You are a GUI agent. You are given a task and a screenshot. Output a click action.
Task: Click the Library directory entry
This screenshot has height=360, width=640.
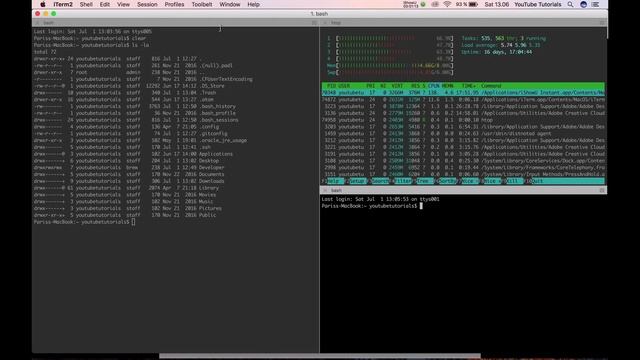(x=209, y=188)
